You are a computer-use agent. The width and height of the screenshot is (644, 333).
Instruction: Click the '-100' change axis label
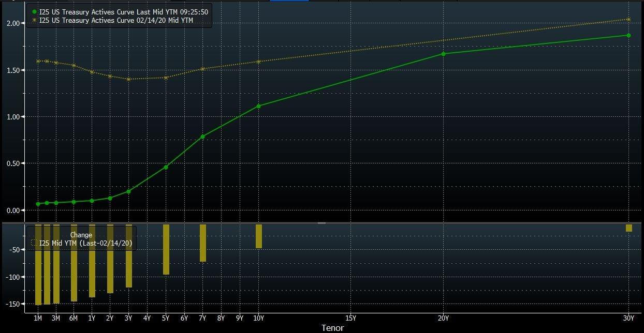(x=13, y=277)
